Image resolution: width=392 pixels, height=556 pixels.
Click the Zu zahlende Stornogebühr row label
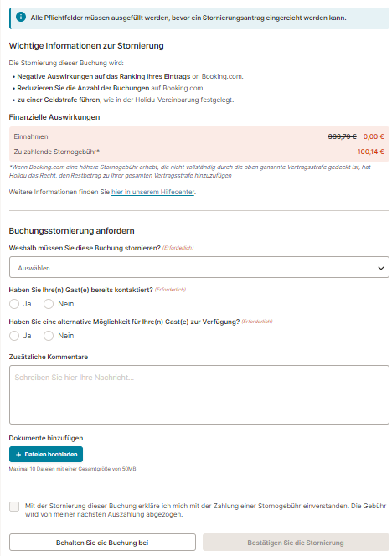click(57, 152)
